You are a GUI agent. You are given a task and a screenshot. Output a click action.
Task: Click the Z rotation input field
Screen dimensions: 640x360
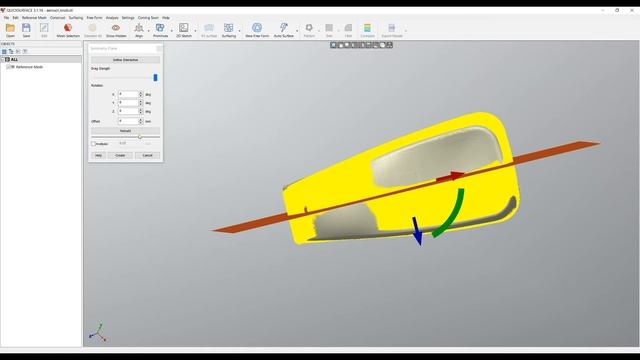pyautogui.click(x=129, y=111)
